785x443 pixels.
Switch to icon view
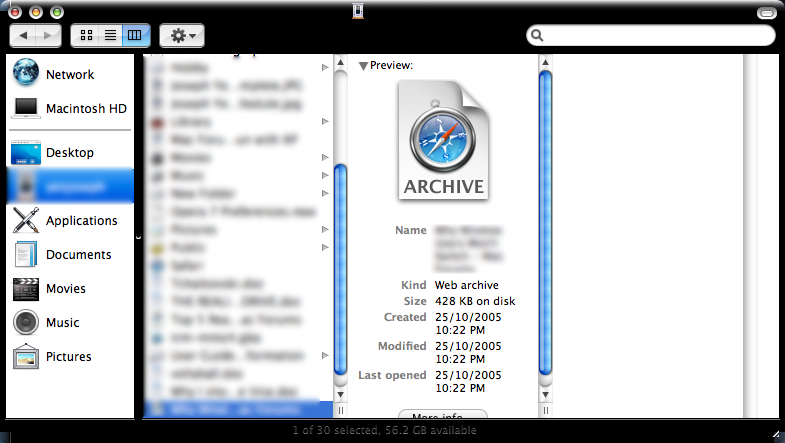(x=86, y=35)
